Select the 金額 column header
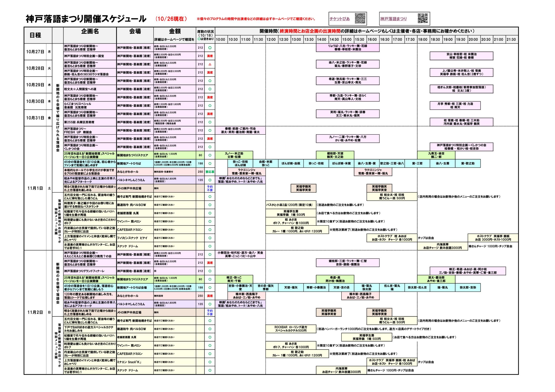 [175, 31]
